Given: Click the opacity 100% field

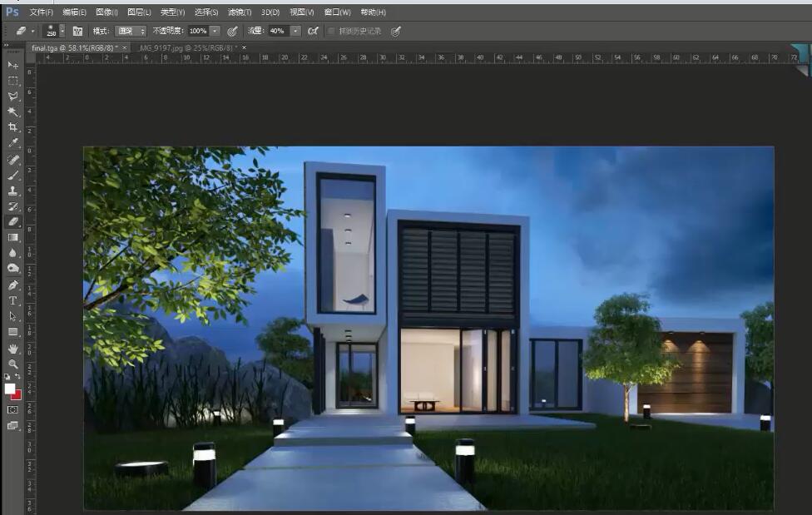Looking at the screenshot, I should pyautogui.click(x=198, y=31).
